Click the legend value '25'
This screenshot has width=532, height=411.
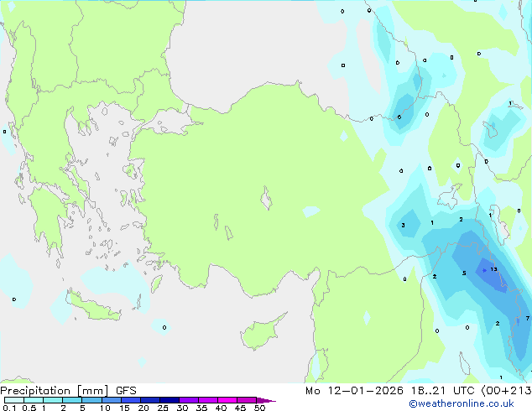click(163, 408)
